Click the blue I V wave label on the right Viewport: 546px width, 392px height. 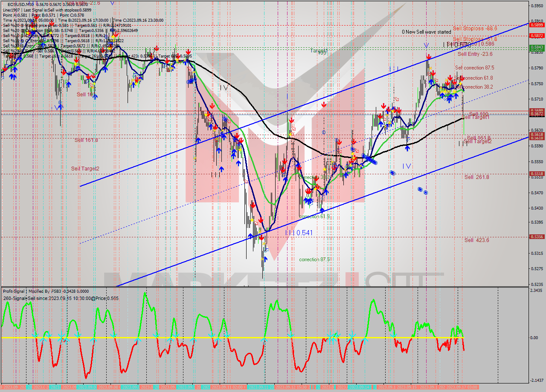(x=407, y=166)
